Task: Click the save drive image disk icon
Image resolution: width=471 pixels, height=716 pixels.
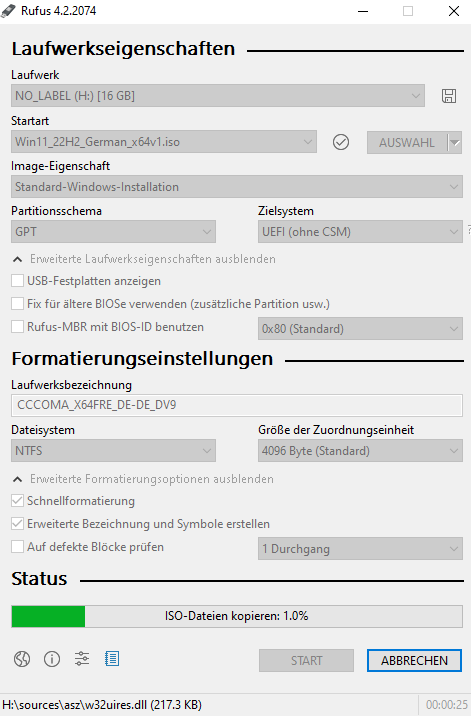Action: click(x=449, y=96)
